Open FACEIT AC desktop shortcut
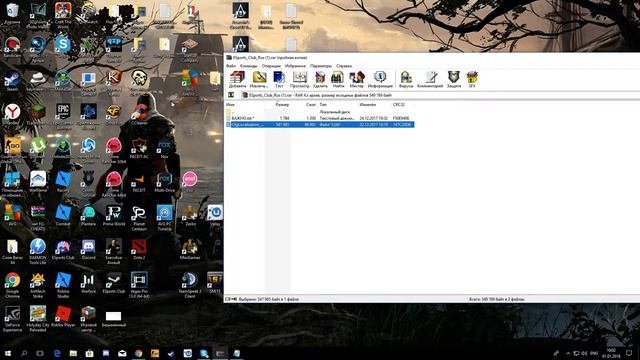Image resolution: width=640 pixels, height=360 pixels. [139, 148]
